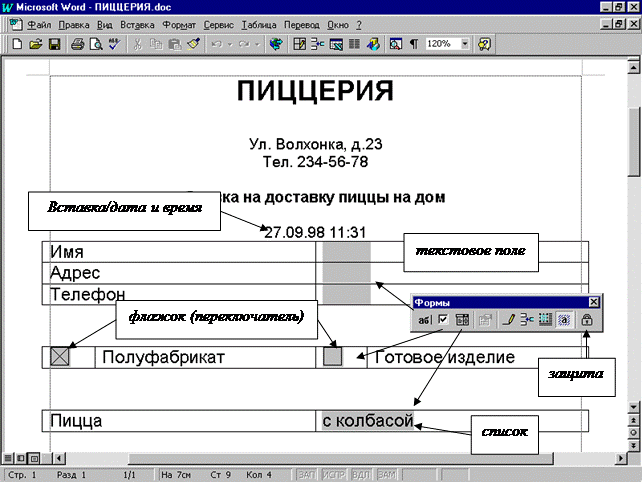Insert a drop-down form field from Формы
The image size is (642, 482).
(462, 320)
